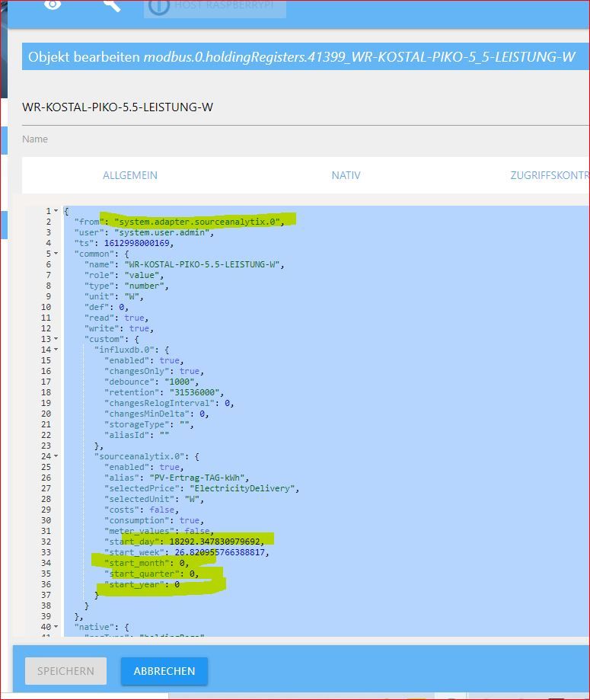Collapse the "native" block at line 40
Screen dimensions: 590x700
pos(56,627)
